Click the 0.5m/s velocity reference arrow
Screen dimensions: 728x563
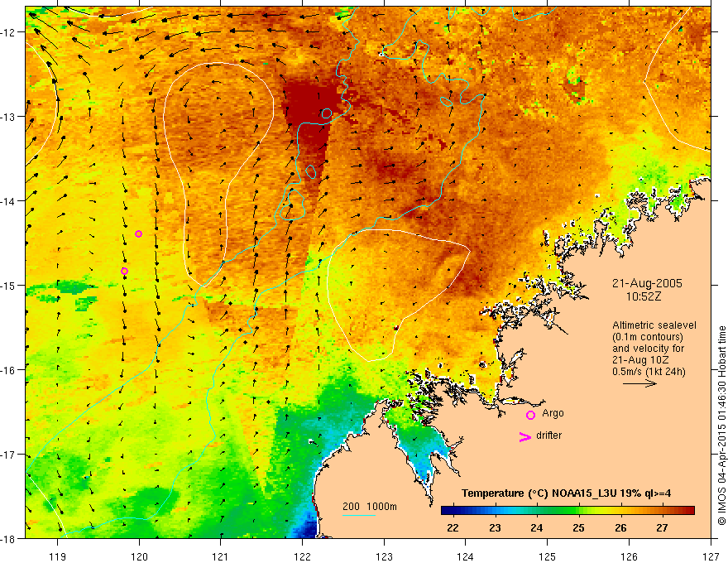pos(639,383)
